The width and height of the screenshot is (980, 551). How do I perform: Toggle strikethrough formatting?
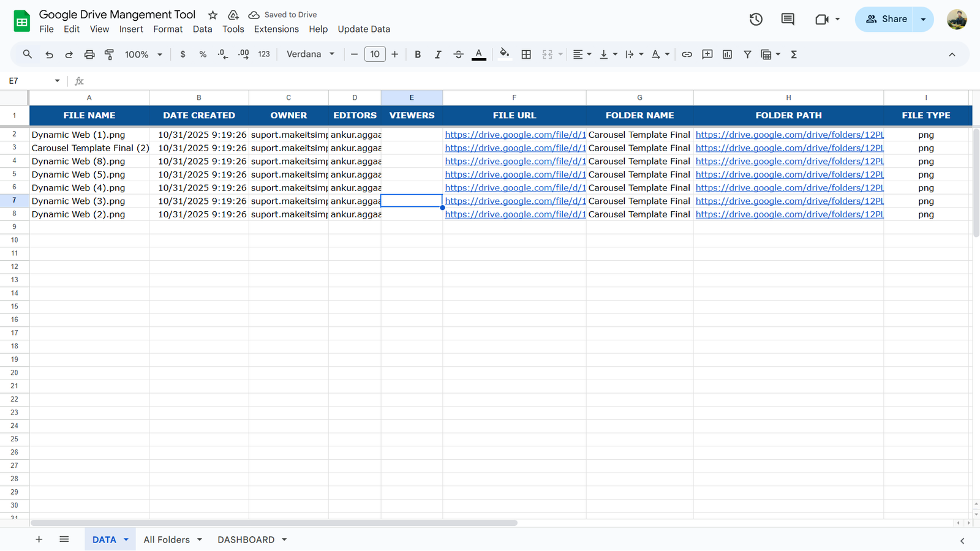458,54
